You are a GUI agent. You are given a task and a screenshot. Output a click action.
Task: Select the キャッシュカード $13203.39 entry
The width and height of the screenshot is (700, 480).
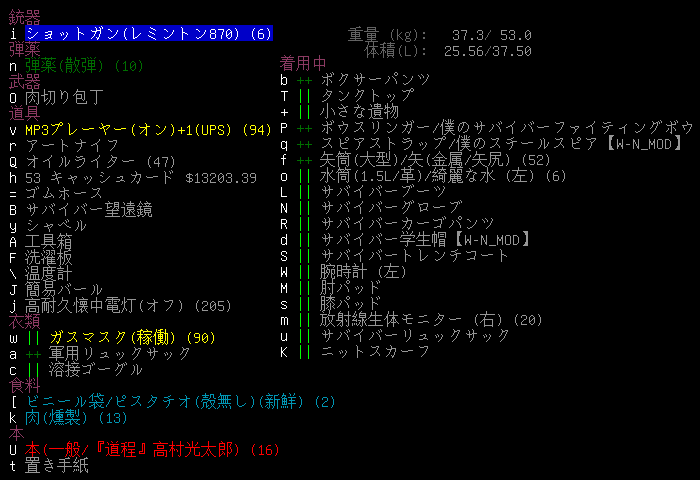[x=140, y=178]
